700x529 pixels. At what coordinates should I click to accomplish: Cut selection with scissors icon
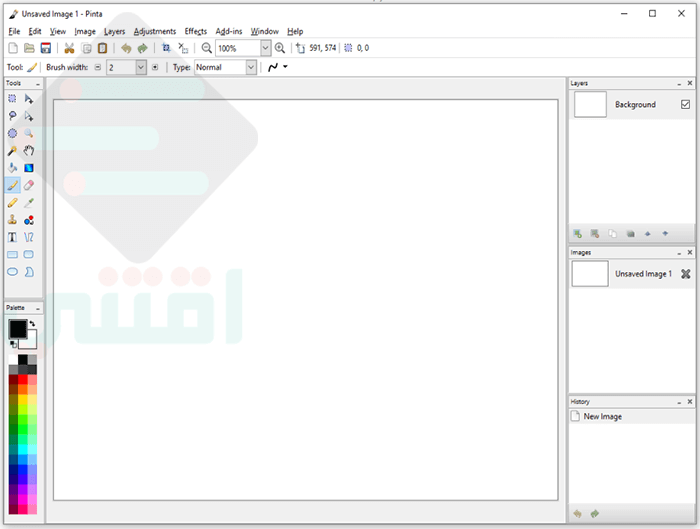click(69, 48)
